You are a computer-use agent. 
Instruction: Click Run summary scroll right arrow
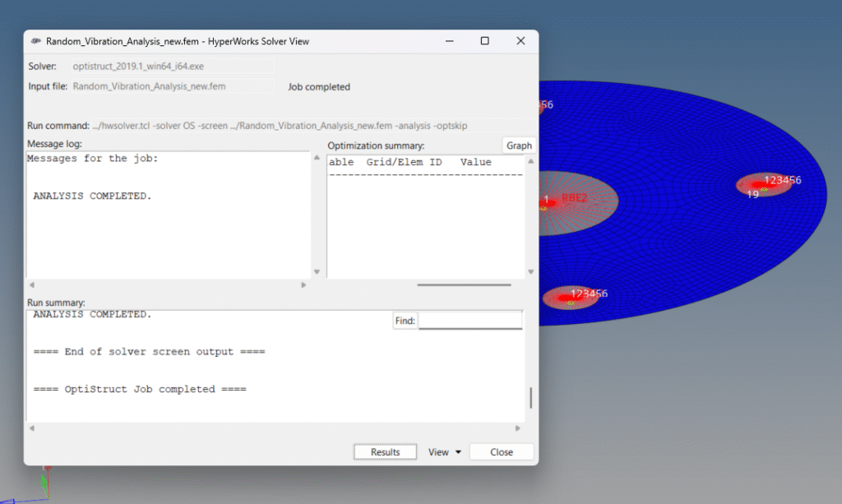click(x=517, y=428)
